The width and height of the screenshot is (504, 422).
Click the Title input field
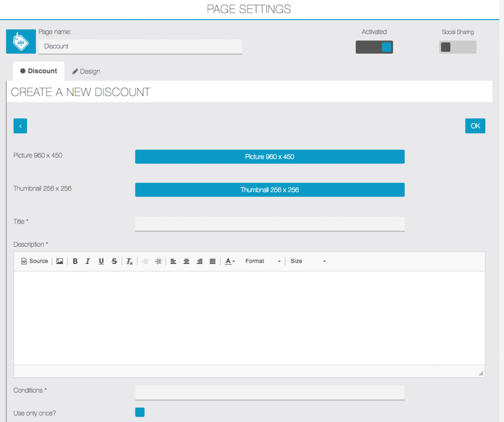tap(270, 224)
